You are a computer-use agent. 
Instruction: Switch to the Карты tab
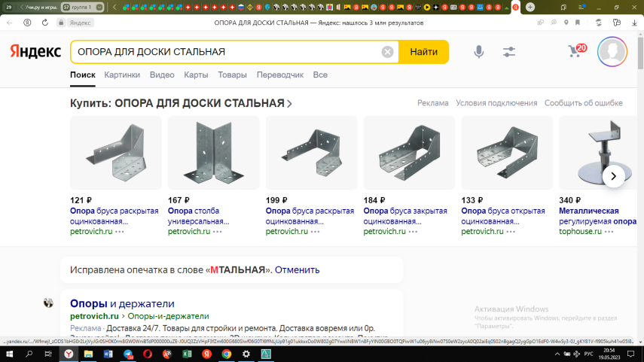196,75
